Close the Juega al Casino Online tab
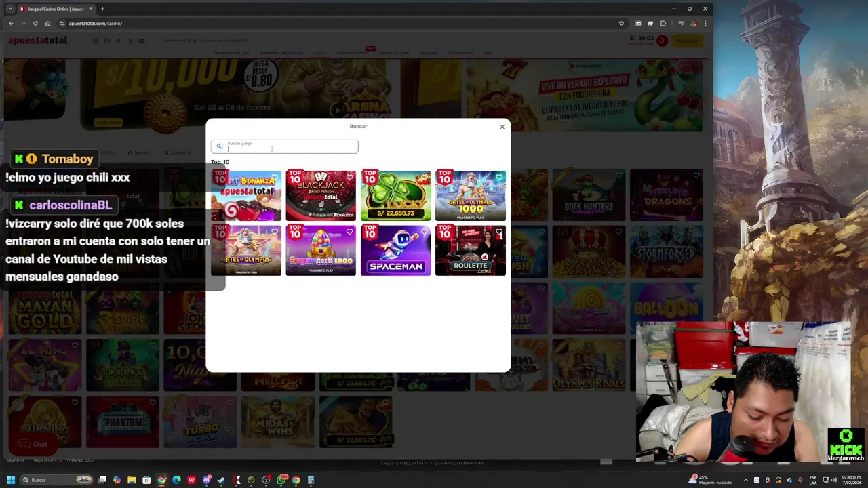 coord(90,9)
